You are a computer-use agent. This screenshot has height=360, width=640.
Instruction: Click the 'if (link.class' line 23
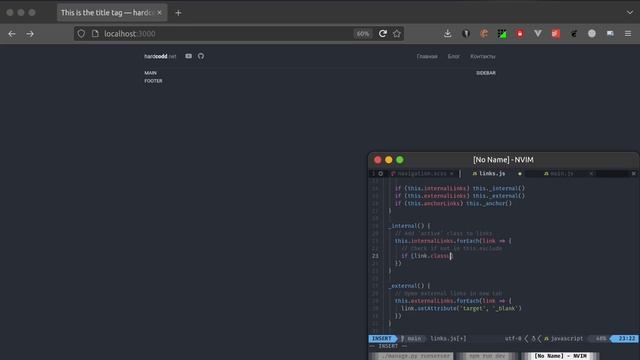tap(427, 256)
